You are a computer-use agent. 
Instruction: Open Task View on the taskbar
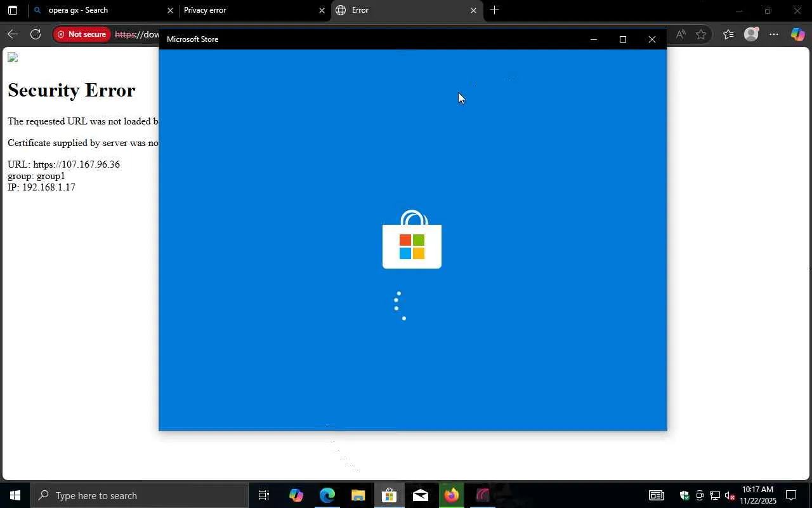(x=264, y=495)
